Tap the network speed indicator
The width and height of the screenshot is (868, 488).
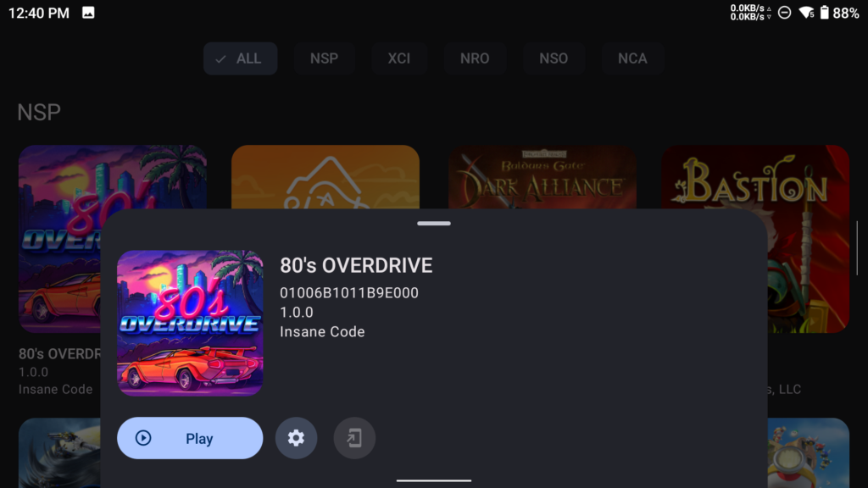coord(750,12)
